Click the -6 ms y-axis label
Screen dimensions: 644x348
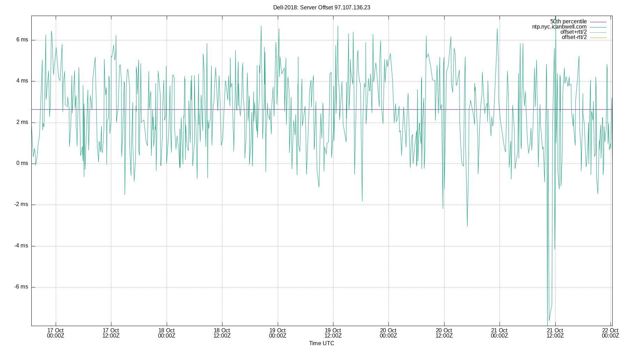tap(21, 287)
